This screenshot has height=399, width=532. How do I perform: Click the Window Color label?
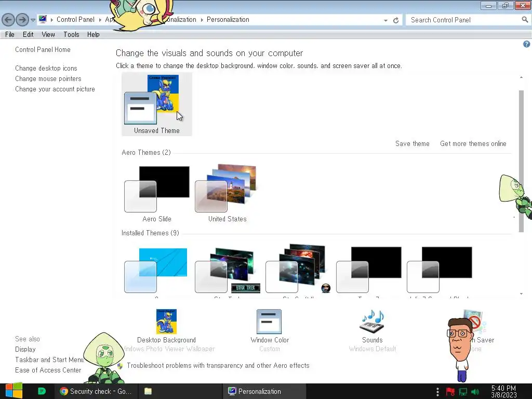click(270, 340)
